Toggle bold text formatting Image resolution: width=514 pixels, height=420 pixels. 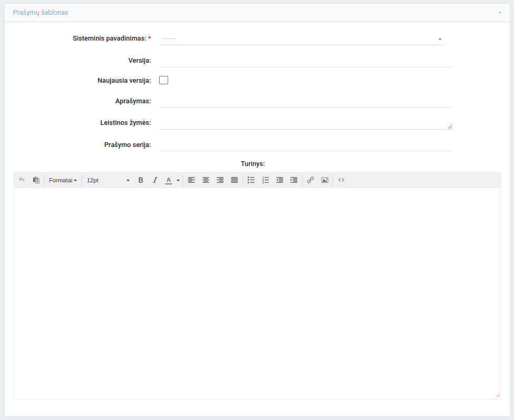[141, 180]
